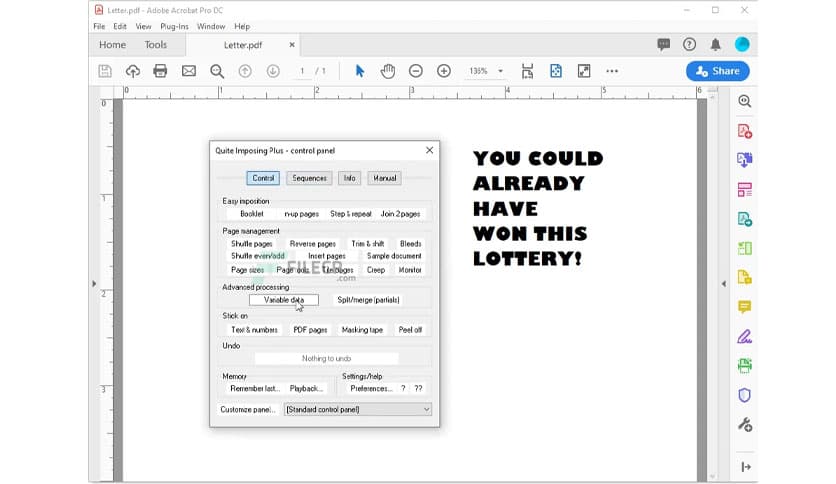Click the Print icon in toolbar

click(160, 71)
